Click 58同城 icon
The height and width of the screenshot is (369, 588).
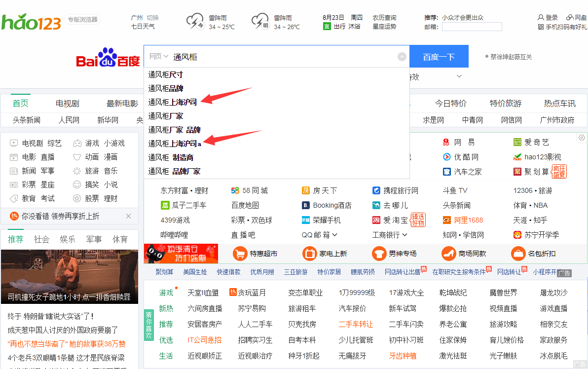(235, 190)
